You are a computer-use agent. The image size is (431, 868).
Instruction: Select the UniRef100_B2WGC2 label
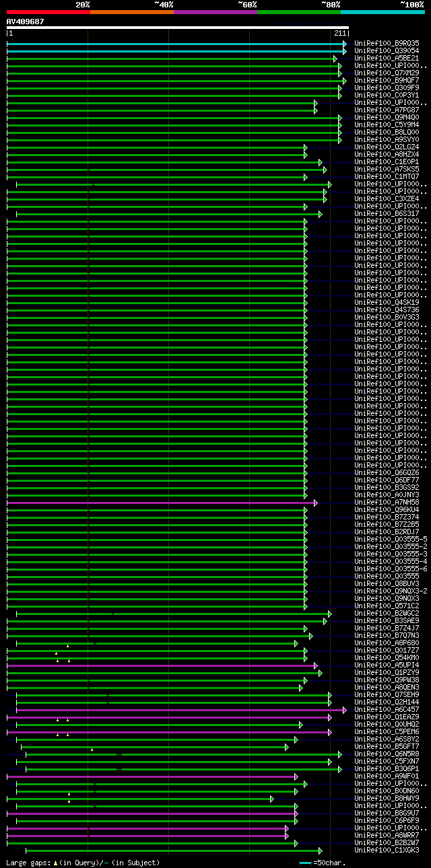387,613
